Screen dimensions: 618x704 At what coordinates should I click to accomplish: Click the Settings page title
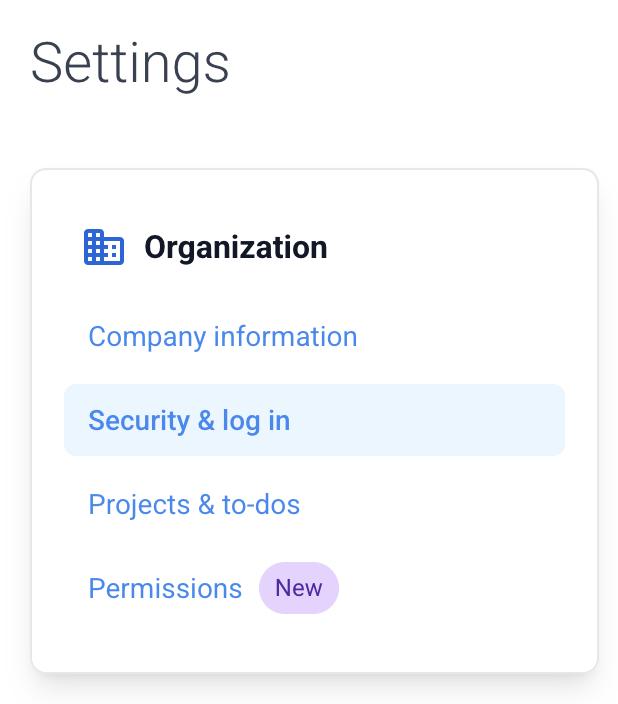point(130,64)
